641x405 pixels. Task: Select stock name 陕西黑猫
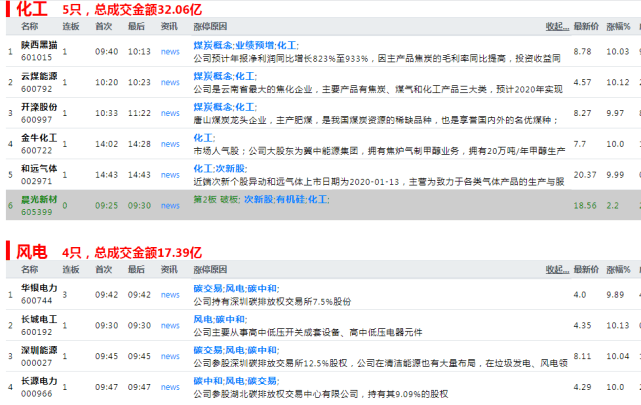click(39, 45)
